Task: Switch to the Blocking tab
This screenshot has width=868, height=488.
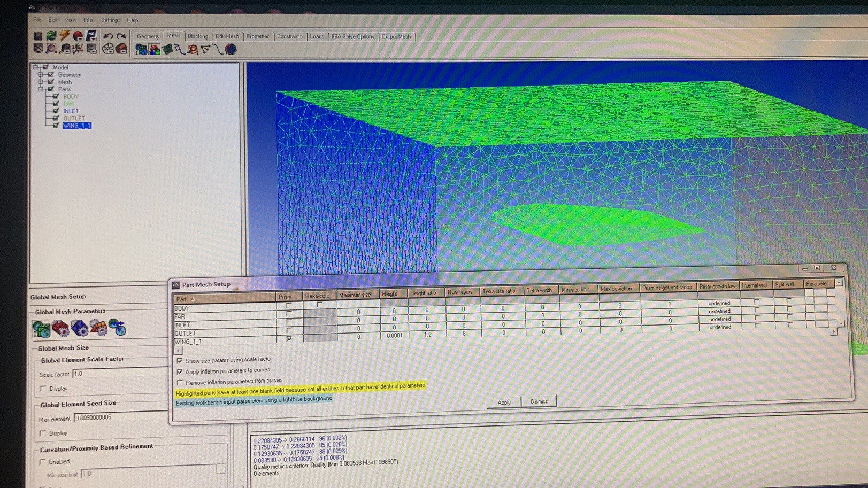Action: [x=198, y=36]
